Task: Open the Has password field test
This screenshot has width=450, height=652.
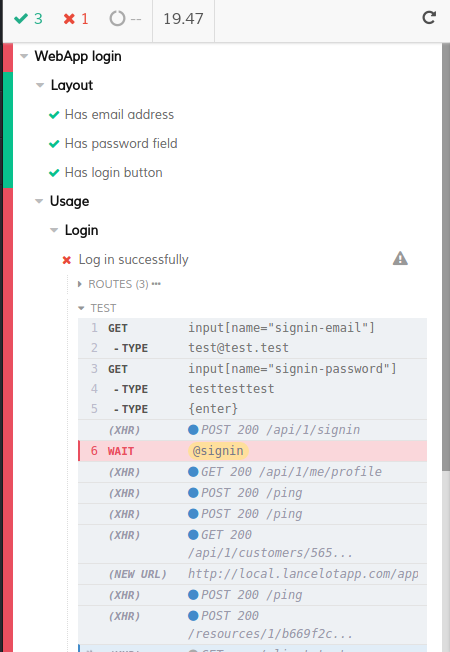Action: 121,143
